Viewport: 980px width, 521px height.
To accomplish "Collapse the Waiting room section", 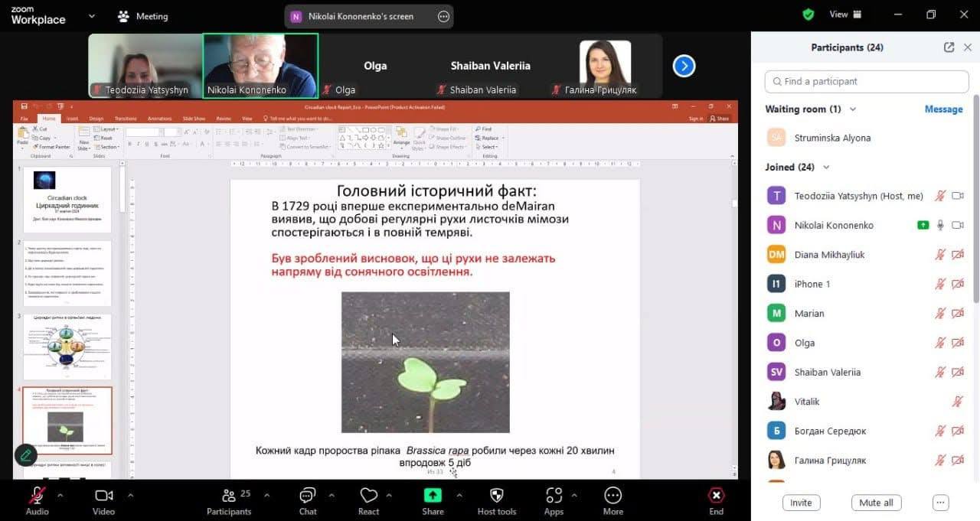I will (x=853, y=109).
